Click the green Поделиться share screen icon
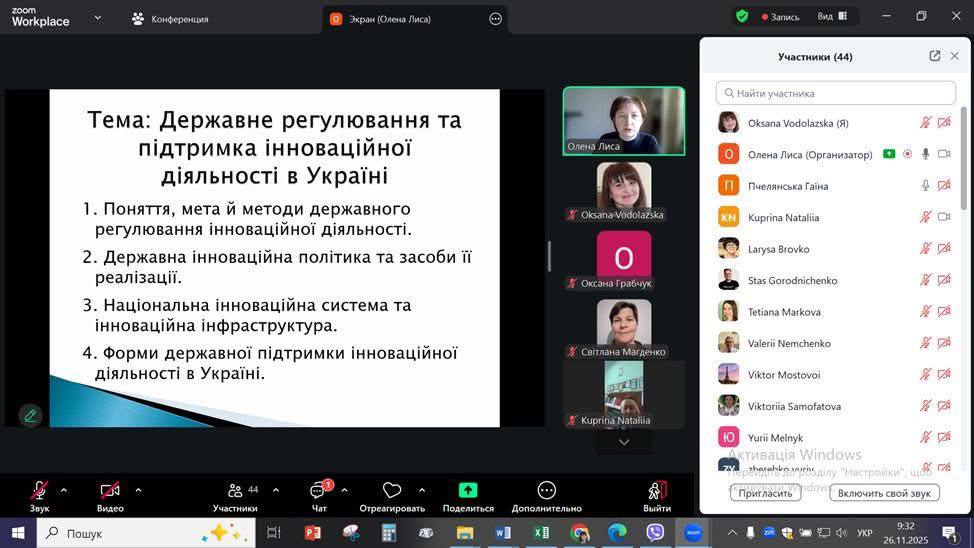 tap(468, 490)
